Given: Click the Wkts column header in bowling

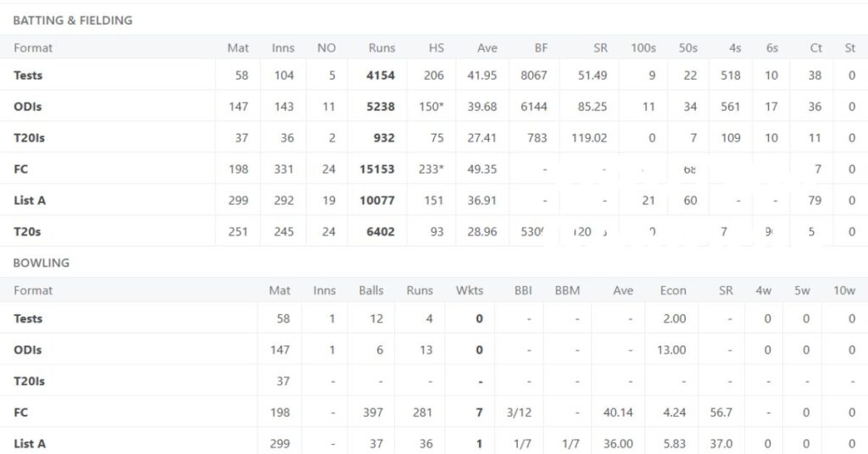Looking at the screenshot, I should [469, 291].
